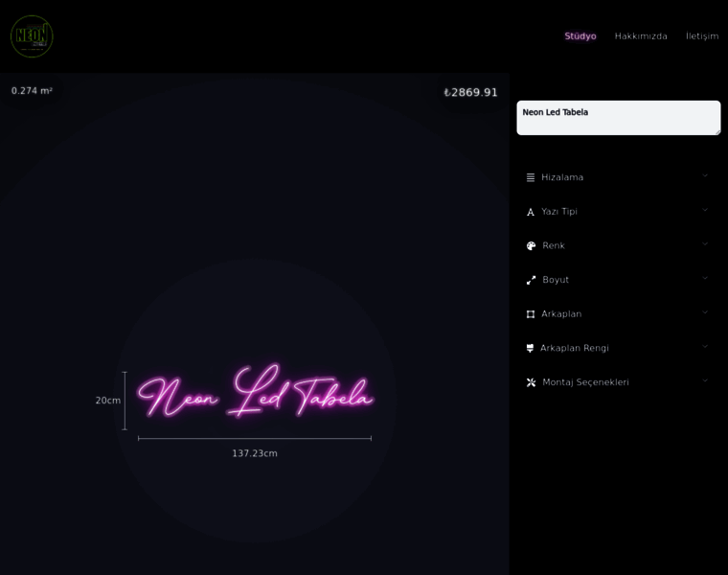Click the Yazı Tipi font letter icon
728x575 pixels.
pos(531,212)
